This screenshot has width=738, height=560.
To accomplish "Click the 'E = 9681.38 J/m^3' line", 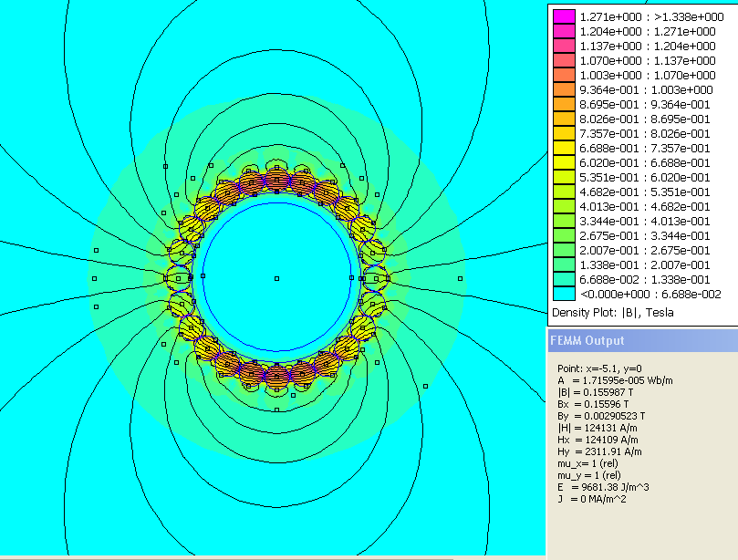I will [603, 487].
